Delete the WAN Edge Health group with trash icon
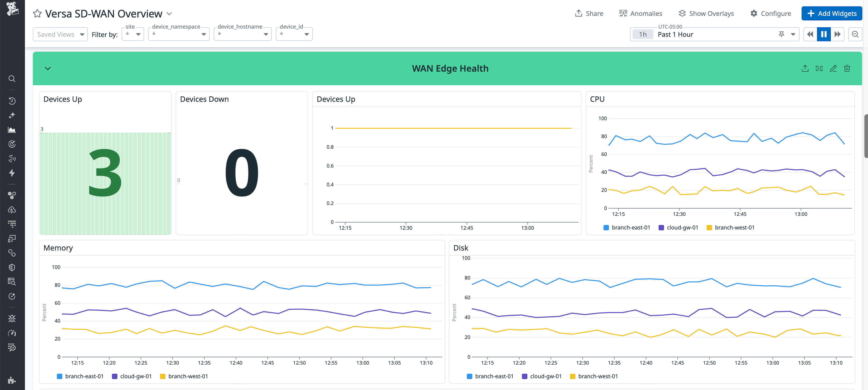 coord(847,68)
